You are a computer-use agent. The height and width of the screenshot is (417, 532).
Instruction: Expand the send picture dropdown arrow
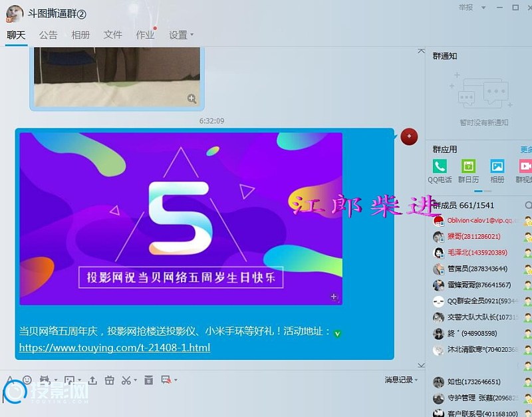tap(80, 380)
